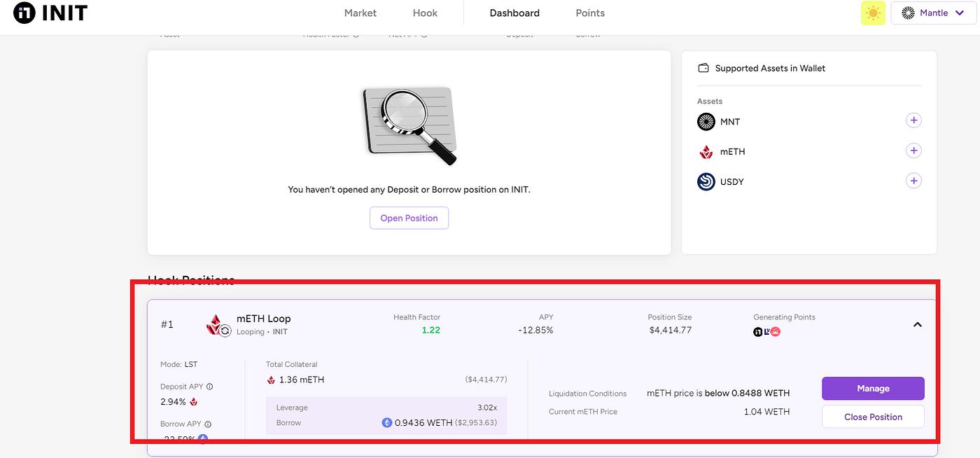
Task: Click the Mode: LST label
Action: click(181, 364)
